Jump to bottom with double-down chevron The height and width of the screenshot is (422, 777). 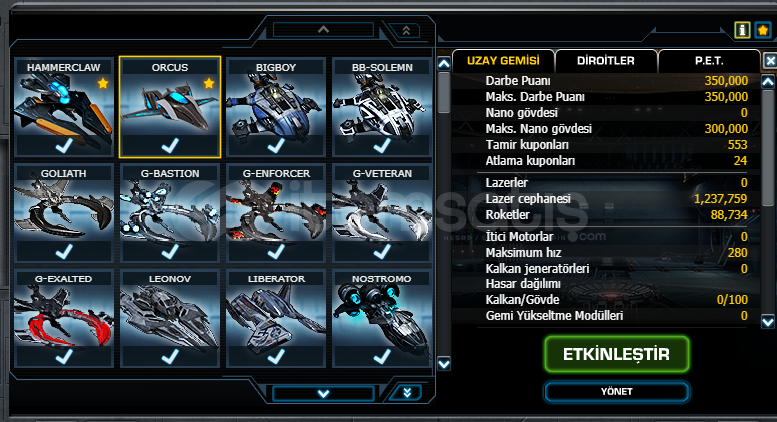tap(407, 393)
